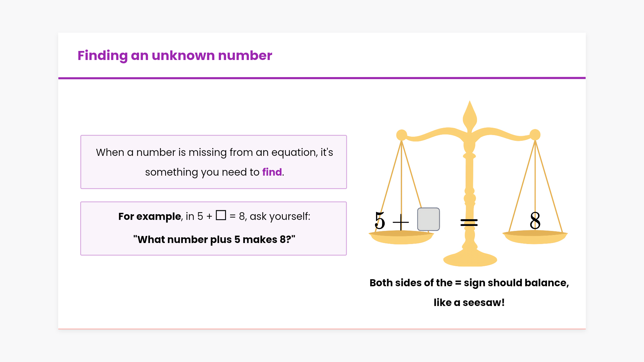Click the bold "For example" text

tap(150, 217)
